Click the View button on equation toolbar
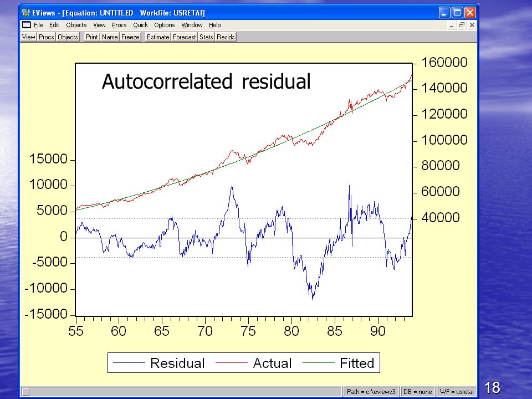 pyautogui.click(x=28, y=37)
